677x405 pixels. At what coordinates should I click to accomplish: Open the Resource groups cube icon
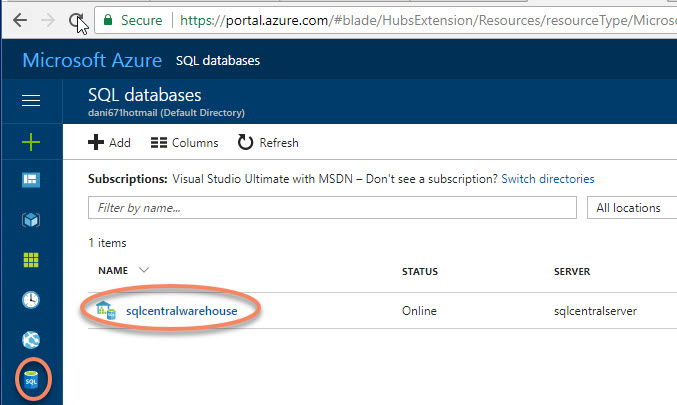coord(31,220)
